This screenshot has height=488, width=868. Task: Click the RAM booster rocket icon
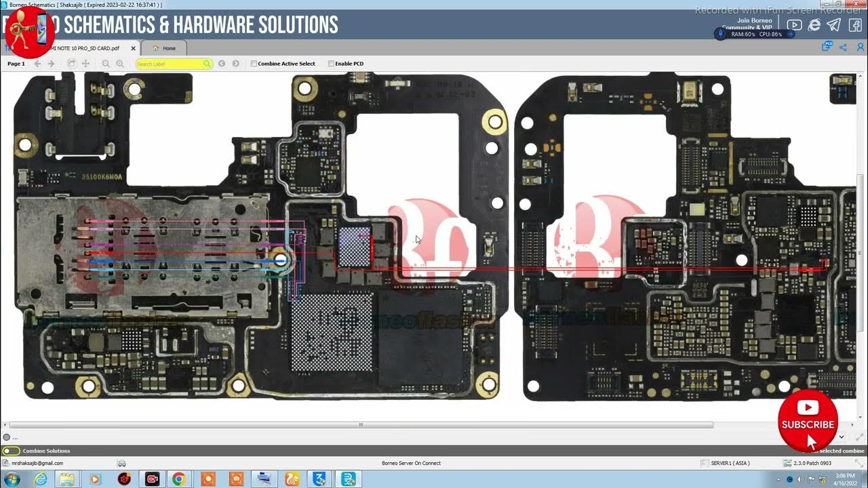click(x=720, y=34)
